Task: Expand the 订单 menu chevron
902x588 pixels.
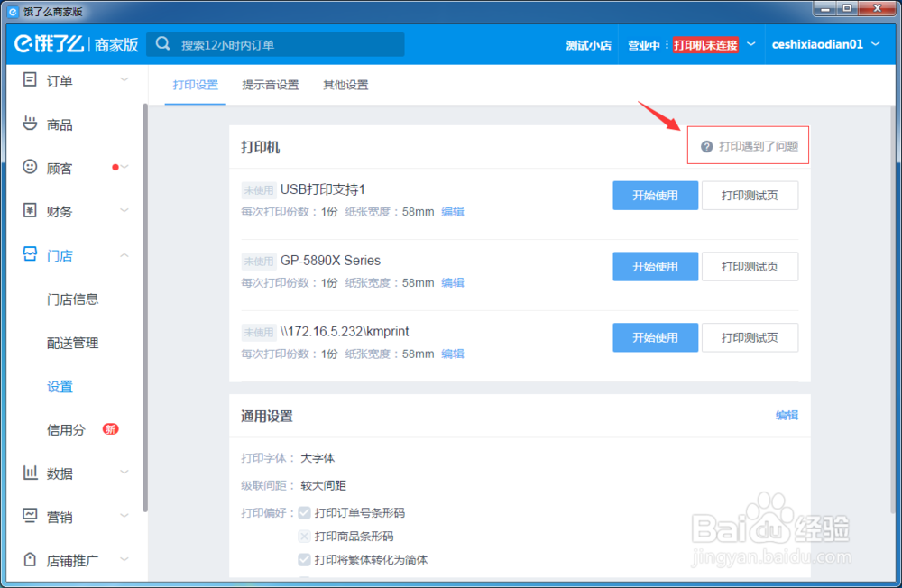Action: [x=124, y=79]
